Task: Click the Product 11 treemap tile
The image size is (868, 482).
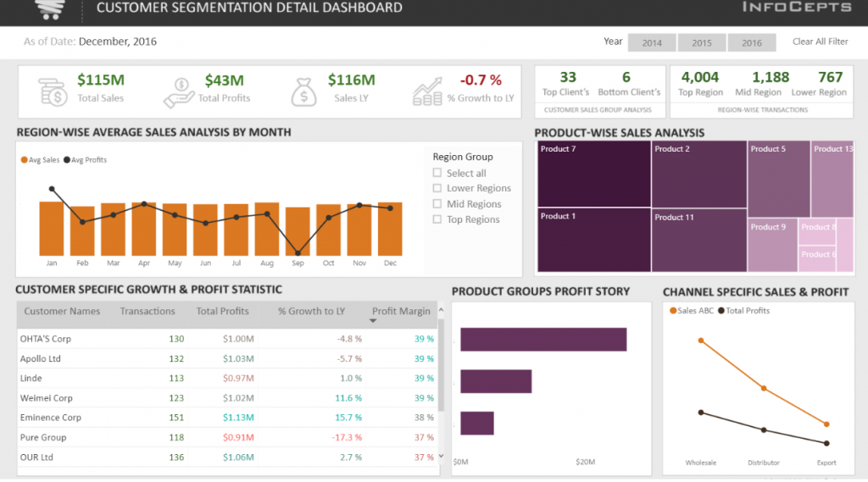Action: (x=699, y=241)
